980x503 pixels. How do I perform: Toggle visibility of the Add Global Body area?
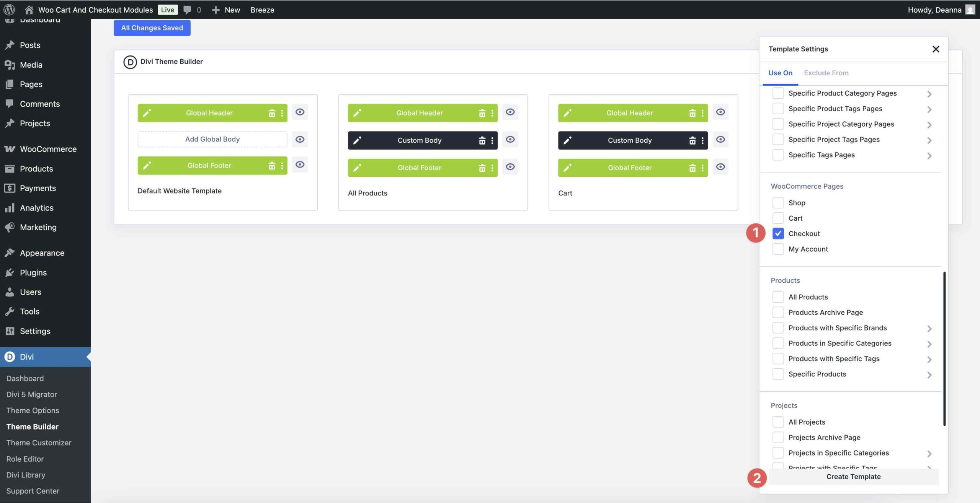point(300,139)
